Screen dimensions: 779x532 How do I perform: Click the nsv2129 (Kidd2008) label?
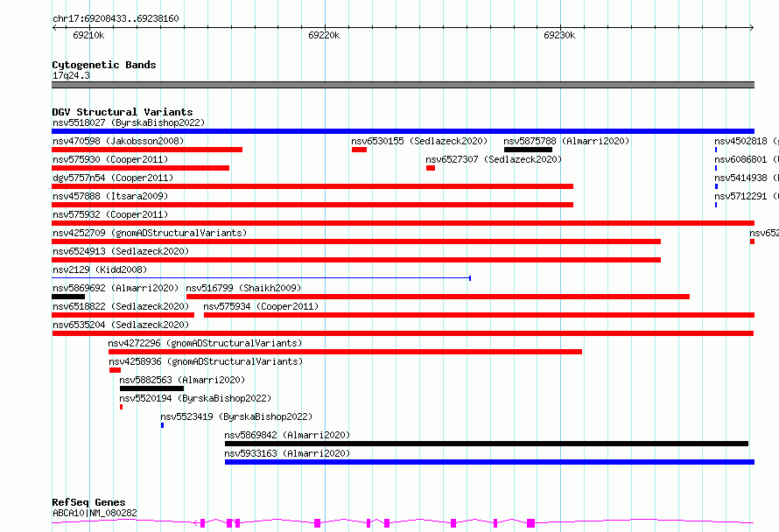100,269
